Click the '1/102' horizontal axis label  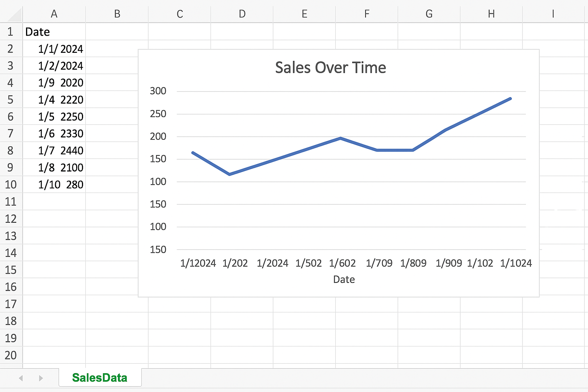480,263
